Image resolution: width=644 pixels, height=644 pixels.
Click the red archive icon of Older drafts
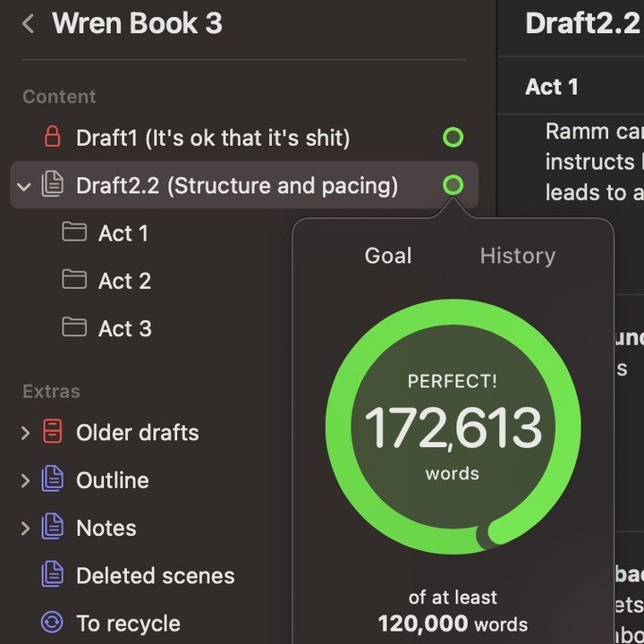pos(53,431)
